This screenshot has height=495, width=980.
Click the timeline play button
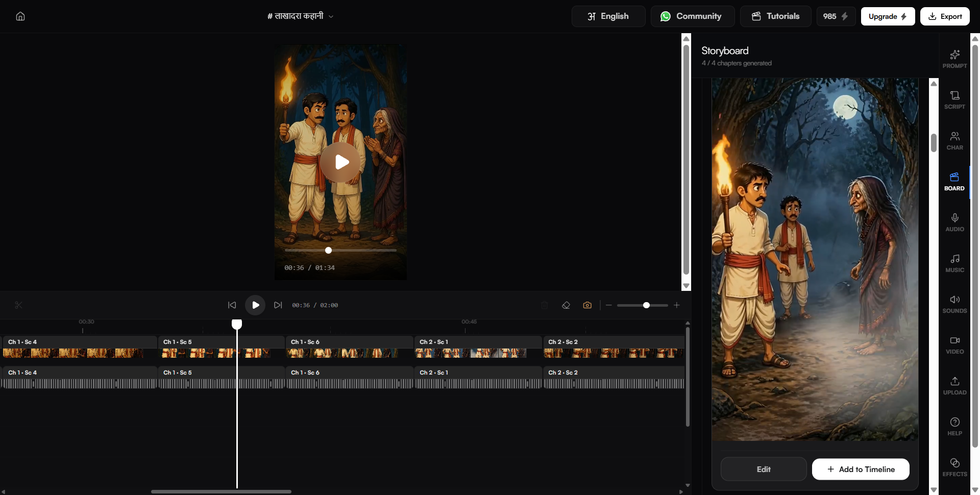coord(255,305)
